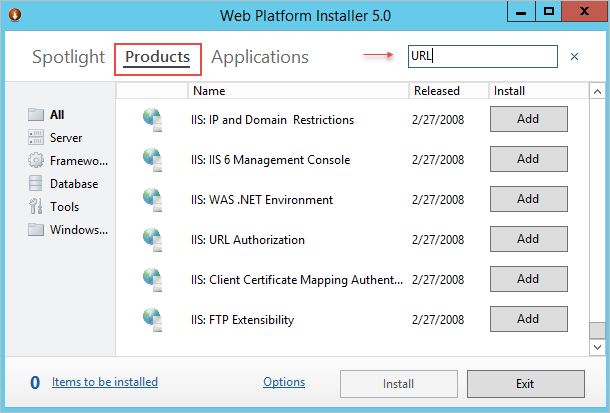Sort the list by Released column header
The image size is (610, 413).
pos(437,91)
